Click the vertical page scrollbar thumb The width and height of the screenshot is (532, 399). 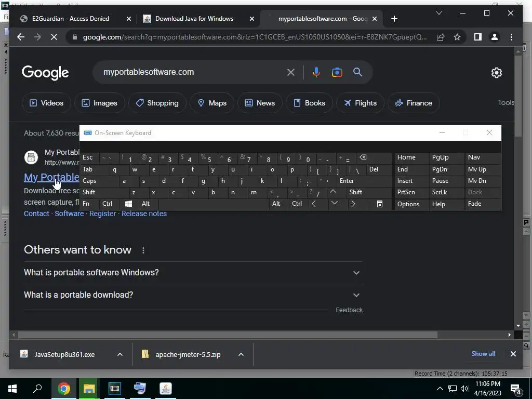point(518,96)
